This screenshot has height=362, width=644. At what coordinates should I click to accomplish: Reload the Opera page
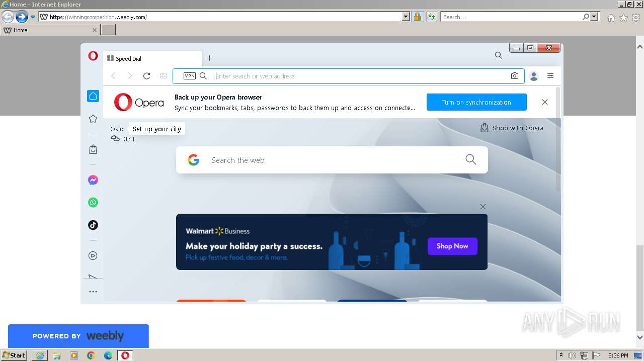[x=146, y=76]
